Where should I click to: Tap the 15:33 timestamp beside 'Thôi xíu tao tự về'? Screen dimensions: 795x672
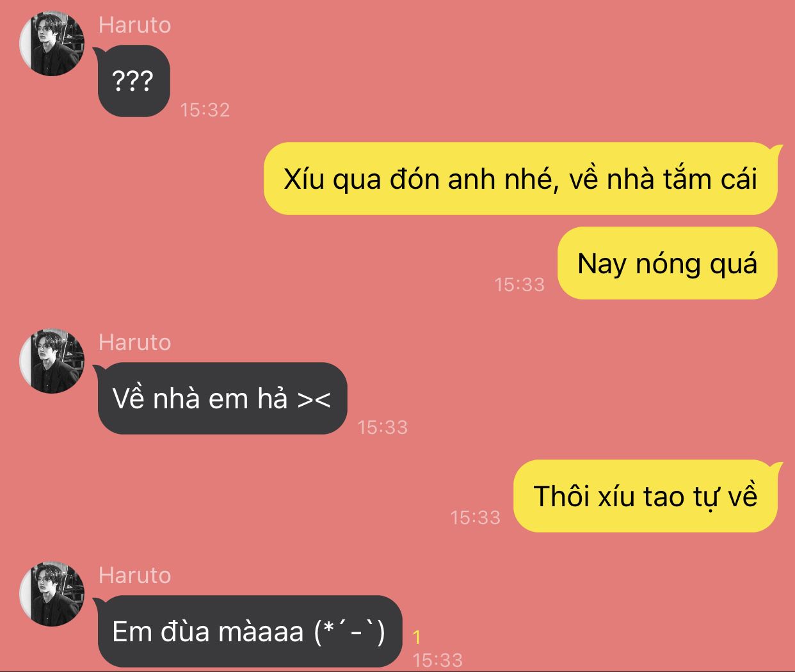coord(476,517)
